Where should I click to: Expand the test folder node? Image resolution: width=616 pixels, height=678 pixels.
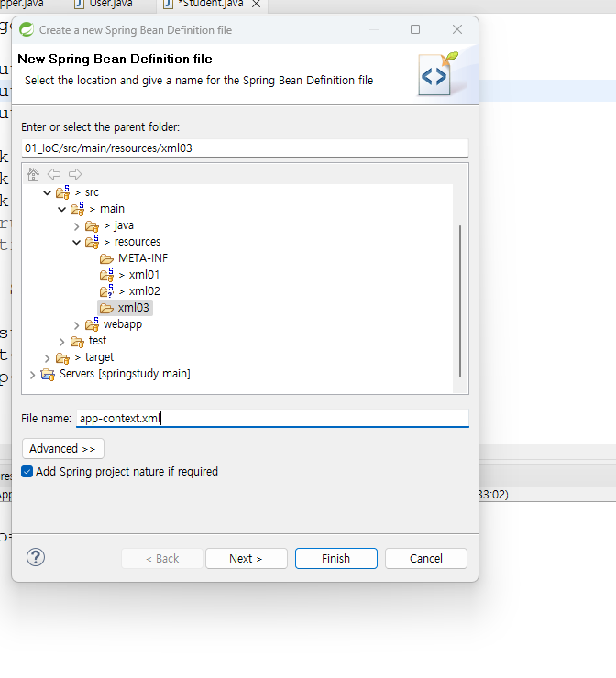61,342
